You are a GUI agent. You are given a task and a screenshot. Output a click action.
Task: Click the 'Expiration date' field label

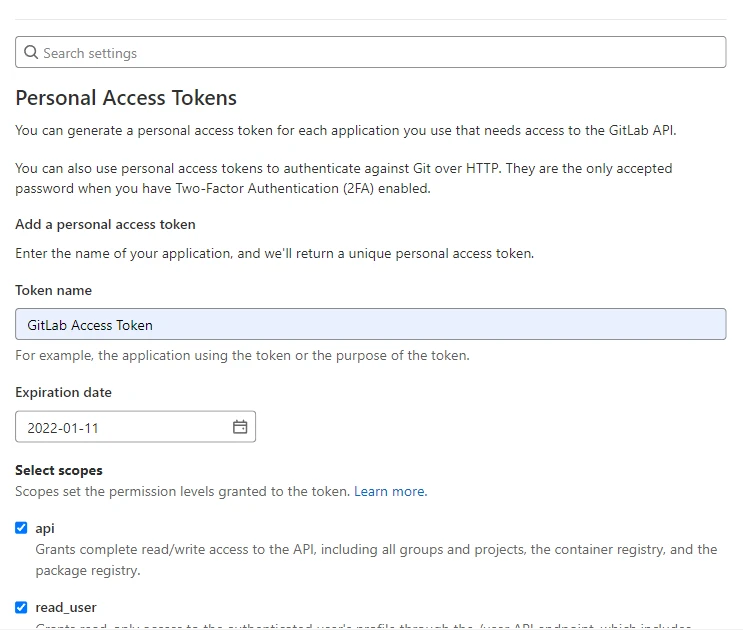pyautogui.click(x=63, y=392)
